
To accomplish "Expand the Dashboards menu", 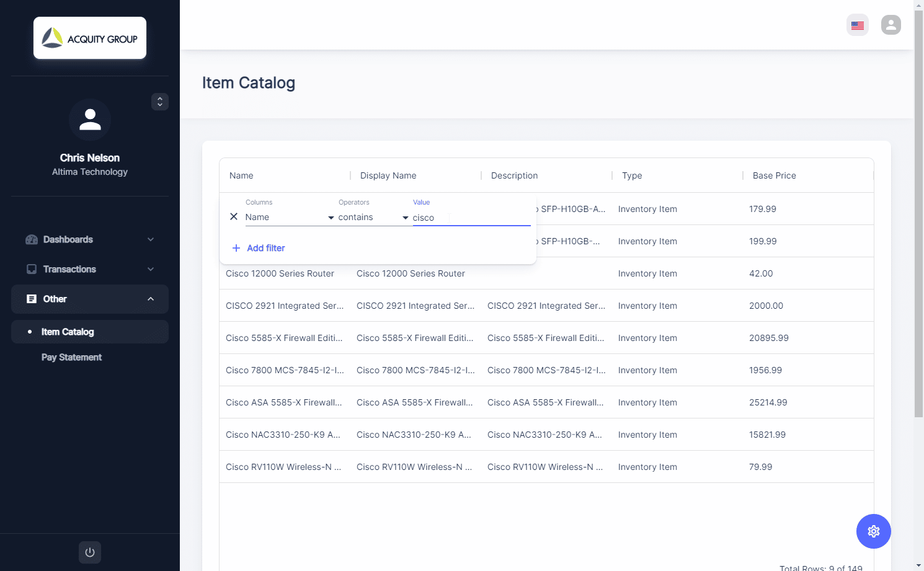I will click(90, 240).
